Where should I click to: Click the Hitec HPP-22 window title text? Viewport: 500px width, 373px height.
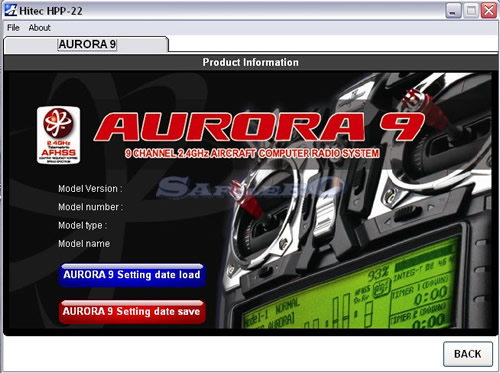(x=51, y=11)
